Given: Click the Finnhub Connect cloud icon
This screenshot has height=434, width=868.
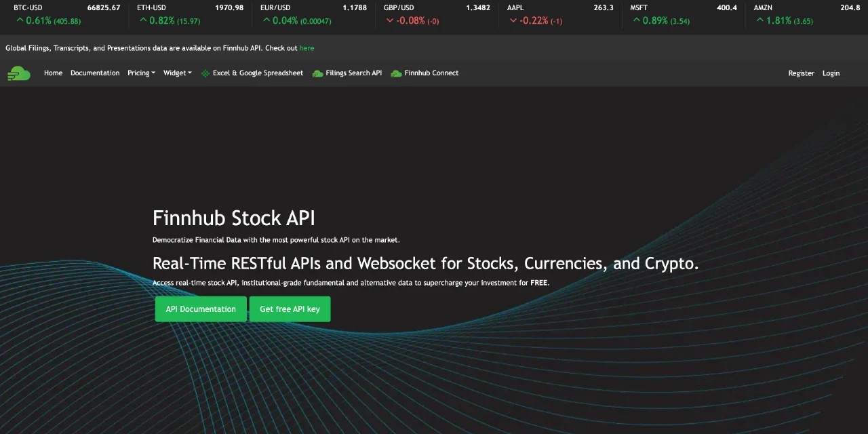Looking at the screenshot, I should pos(396,73).
